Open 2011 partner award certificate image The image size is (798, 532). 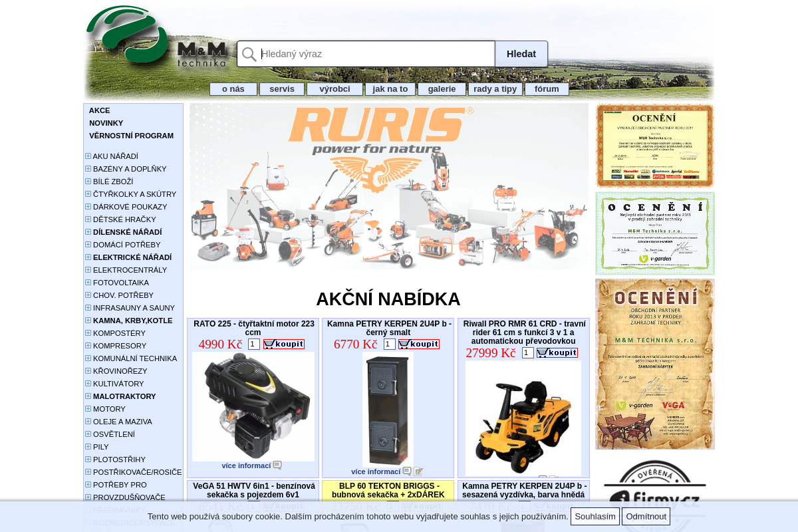pyautogui.click(x=655, y=146)
